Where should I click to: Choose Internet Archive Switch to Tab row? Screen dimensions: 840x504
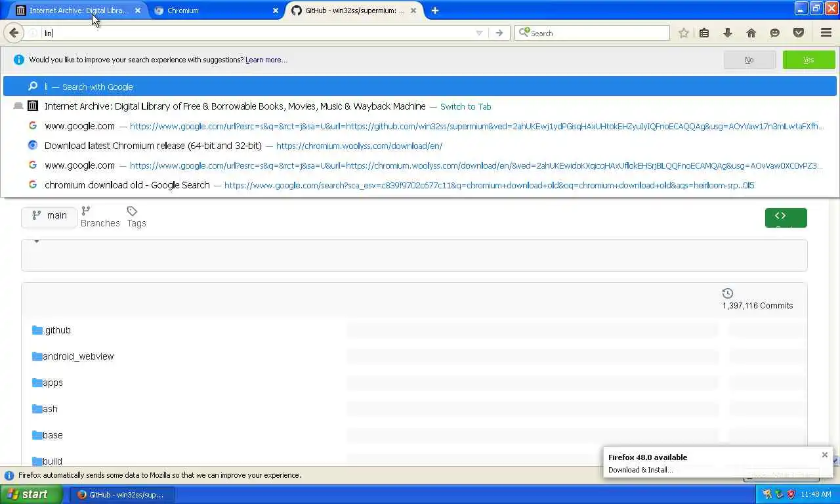420,106
